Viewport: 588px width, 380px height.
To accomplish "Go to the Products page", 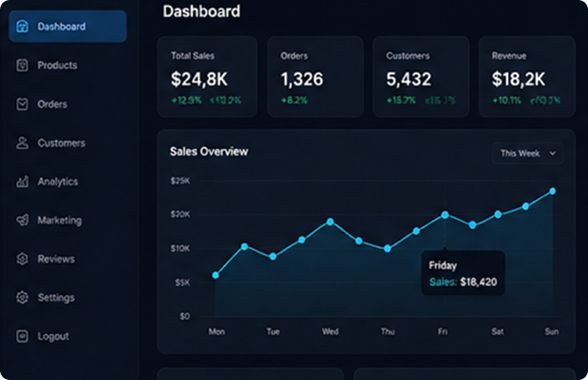I will pos(57,65).
